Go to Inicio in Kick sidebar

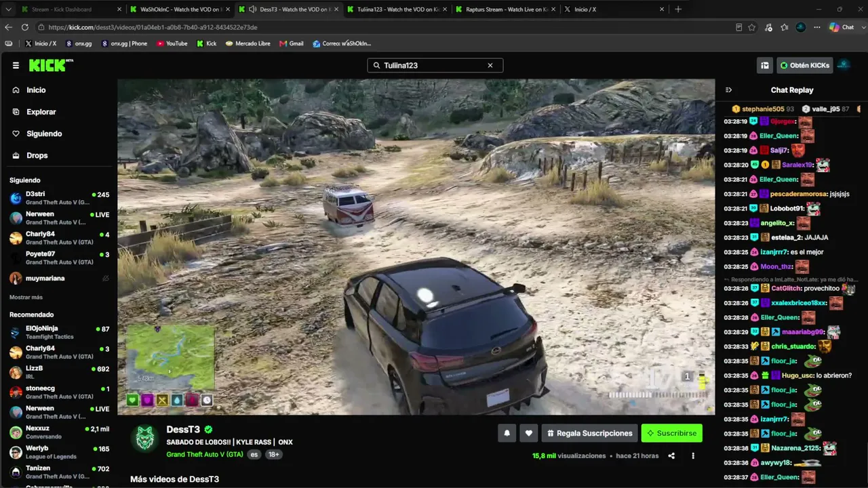pos(36,90)
